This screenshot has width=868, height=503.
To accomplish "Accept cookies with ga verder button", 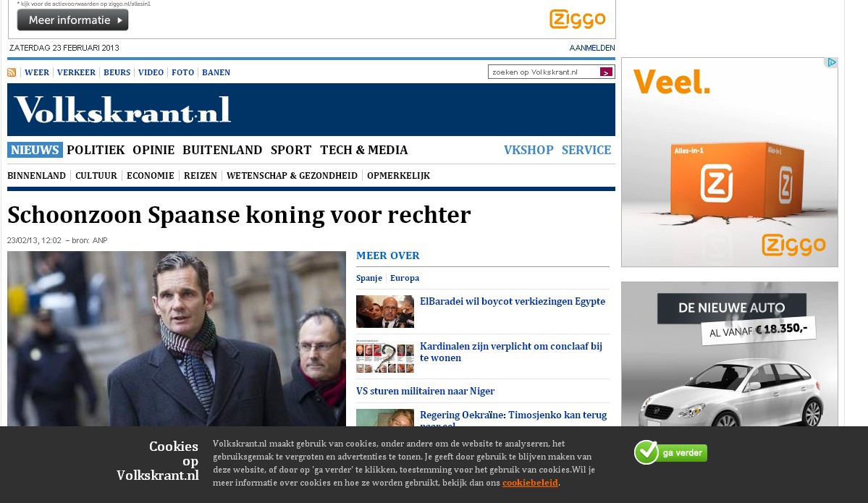I will (671, 452).
